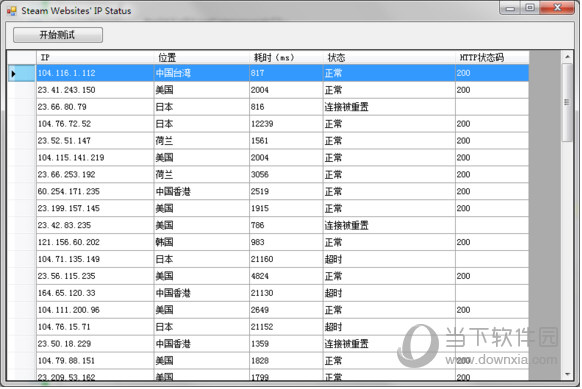
Task: Select IP cell 23.41.243.150
Action: click(95, 90)
